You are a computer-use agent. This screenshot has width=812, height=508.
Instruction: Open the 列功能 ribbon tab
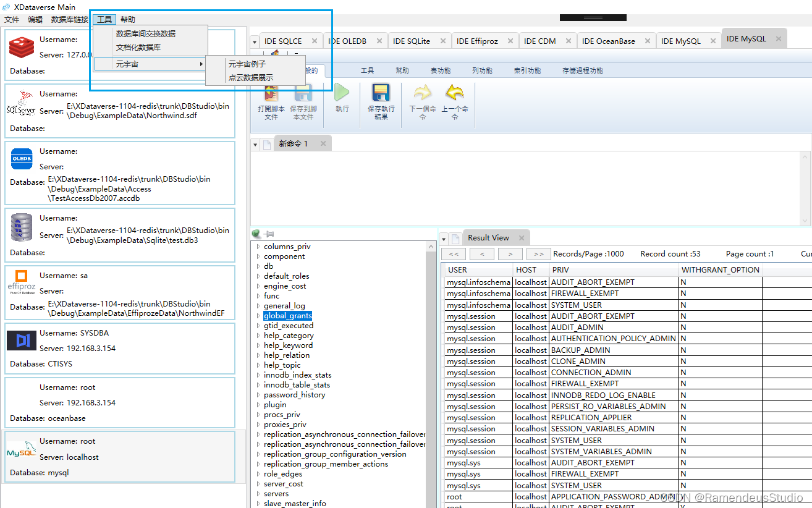pyautogui.click(x=482, y=70)
